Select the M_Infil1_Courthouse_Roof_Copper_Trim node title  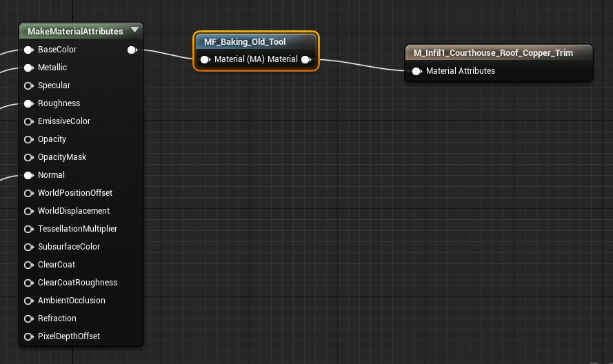pos(493,53)
